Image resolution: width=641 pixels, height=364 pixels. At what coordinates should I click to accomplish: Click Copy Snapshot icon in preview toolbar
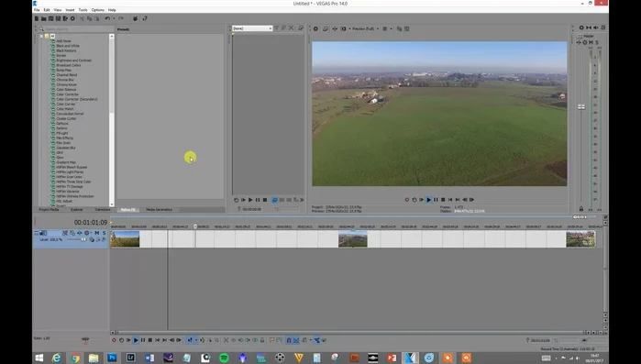pos(399,28)
